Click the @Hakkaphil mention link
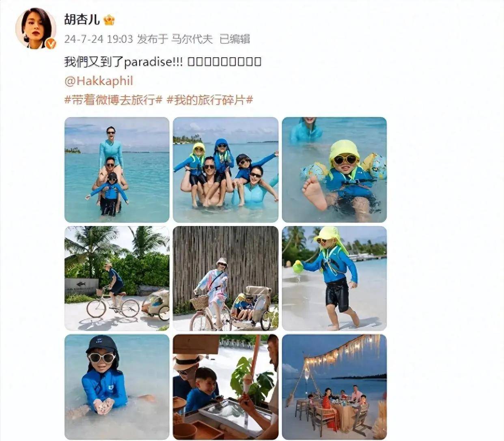Image resolution: width=504 pixels, height=441 pixels. [x=99, y=81]
